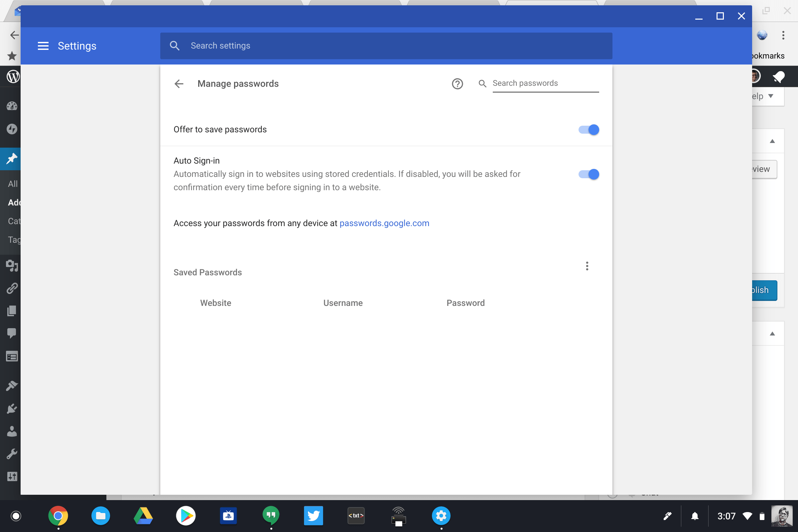Open Chrome three-dot menu in background window
Screen dimensions: 798x532
(x=783, y=35)
